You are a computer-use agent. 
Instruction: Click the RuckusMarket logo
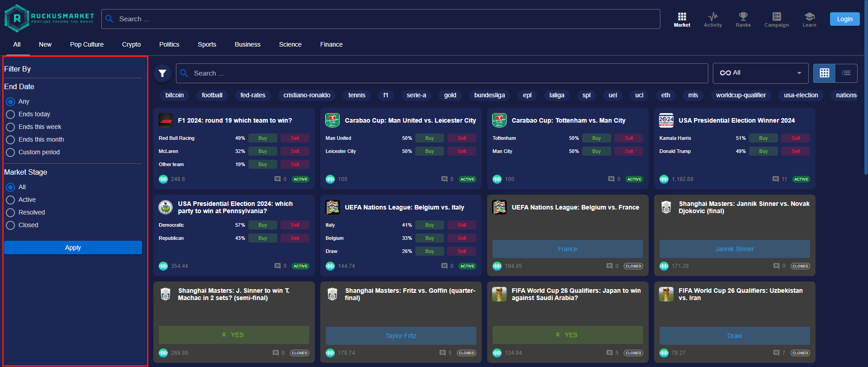coord(49,19)
